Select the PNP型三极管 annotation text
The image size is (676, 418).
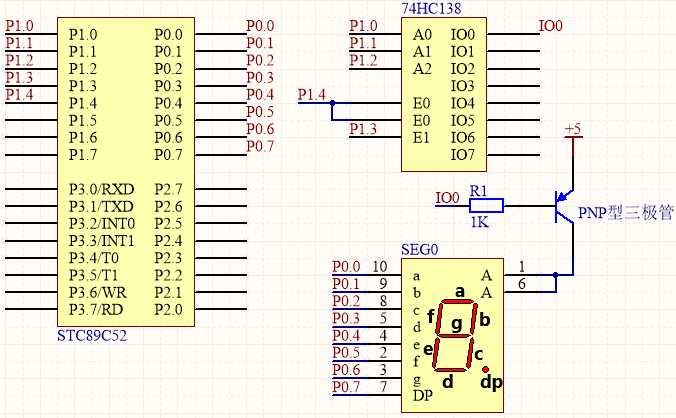626,213
